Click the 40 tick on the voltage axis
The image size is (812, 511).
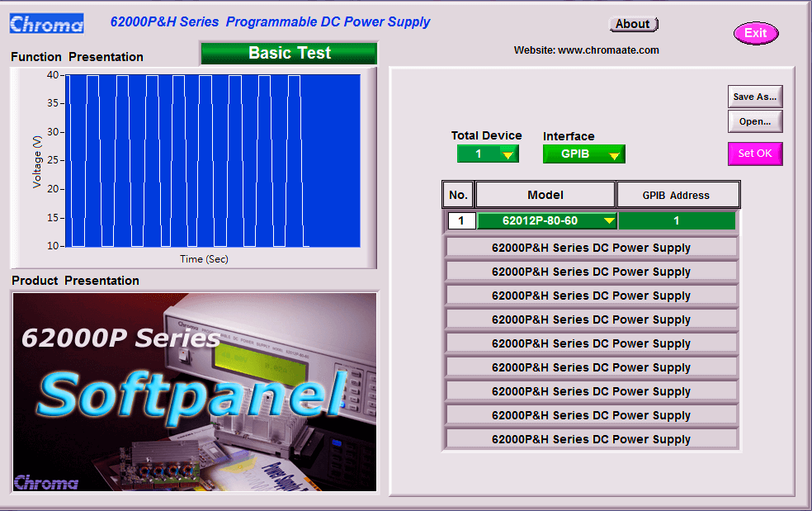click(x=53, y=75)
